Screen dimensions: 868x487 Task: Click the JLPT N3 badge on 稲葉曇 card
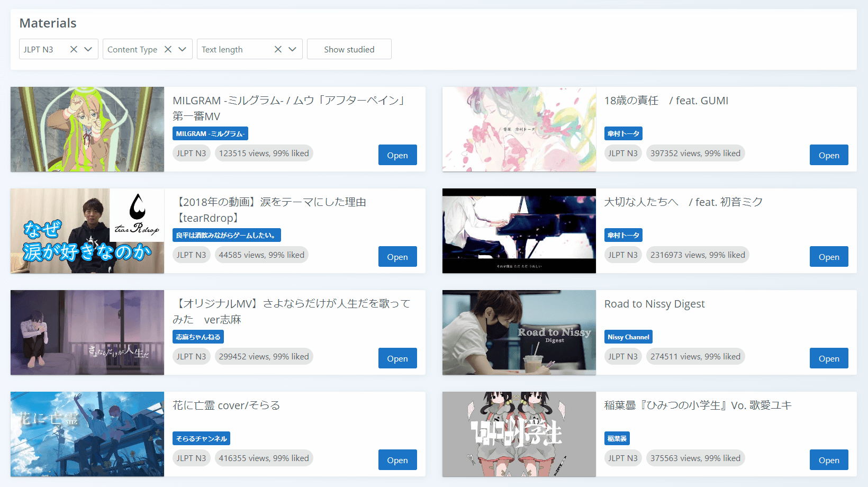click(622, 458)
